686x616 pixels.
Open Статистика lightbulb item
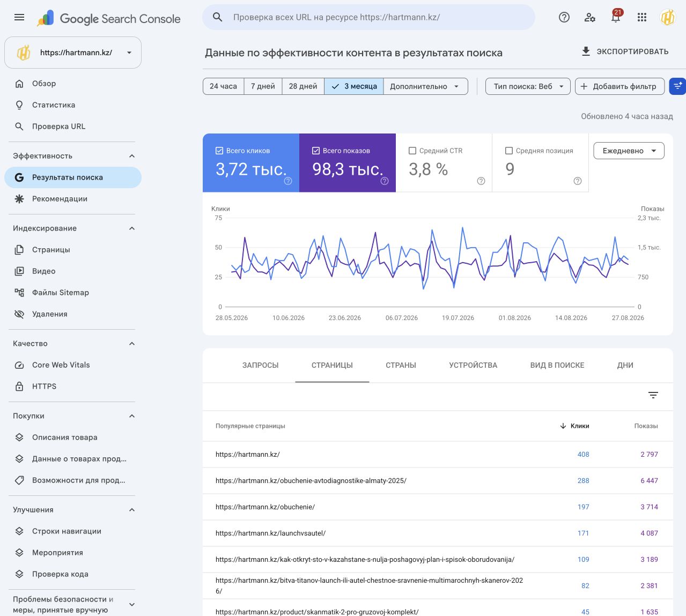pyautogui.click(x=73, y=105)
